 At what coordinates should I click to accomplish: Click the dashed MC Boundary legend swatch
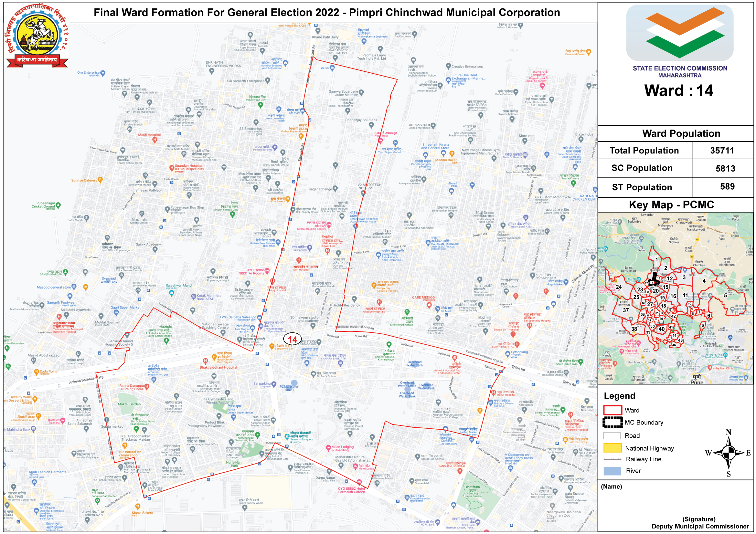pyautogui.click(x=612, y=423)
